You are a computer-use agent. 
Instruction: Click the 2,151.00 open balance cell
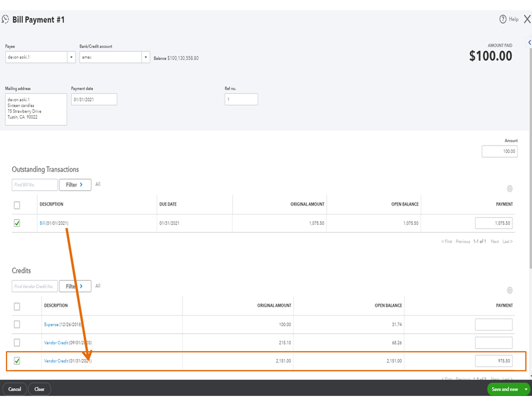pos(394,361)
